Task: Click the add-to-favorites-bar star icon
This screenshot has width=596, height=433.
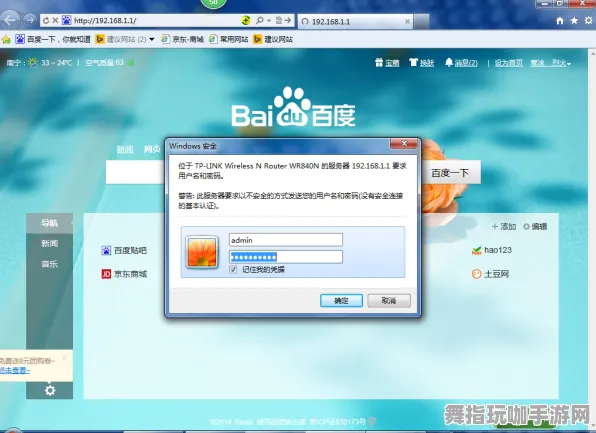Action: click(x=6, y=39)
